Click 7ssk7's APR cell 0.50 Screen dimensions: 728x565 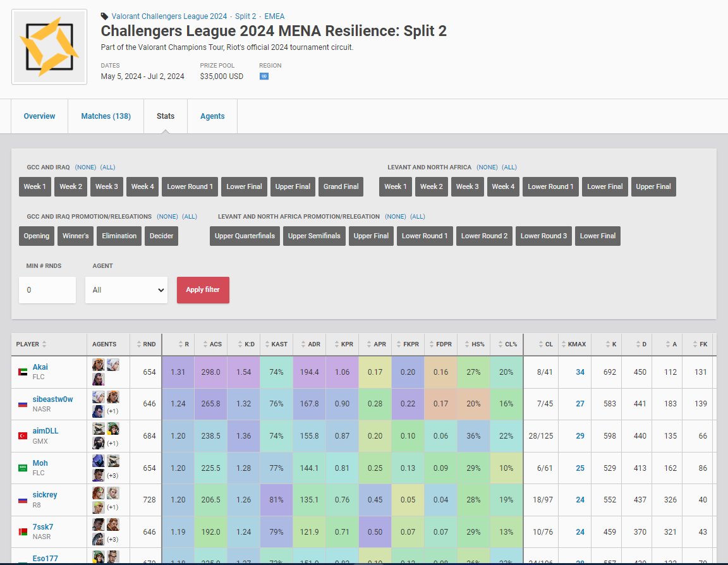point(375,532)
